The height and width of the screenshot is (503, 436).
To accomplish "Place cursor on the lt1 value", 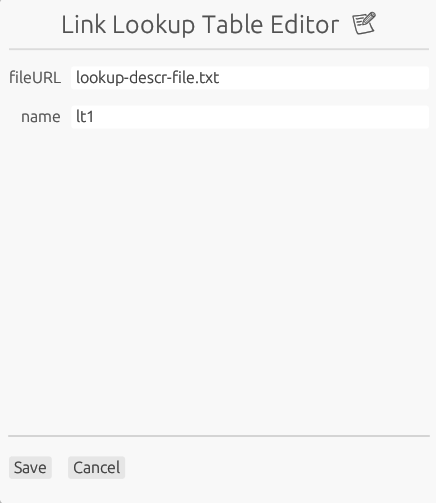I will pyautogui.click(x=85, y=117).
